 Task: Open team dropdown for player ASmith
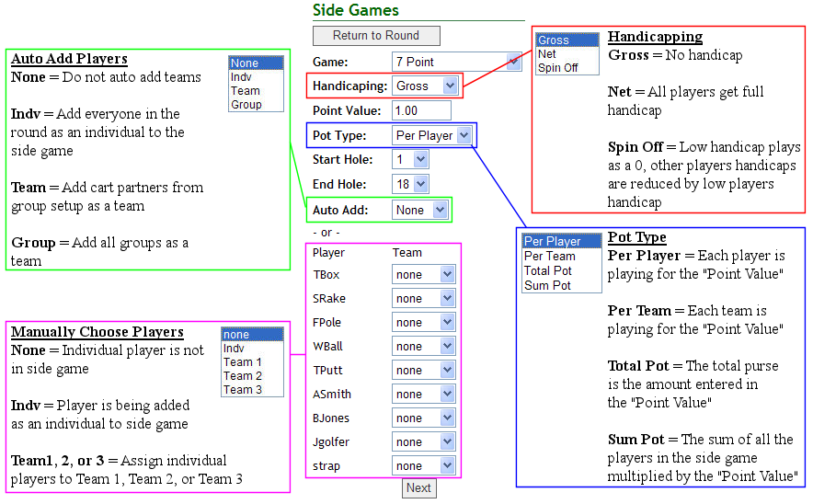(x=423, y=394)
